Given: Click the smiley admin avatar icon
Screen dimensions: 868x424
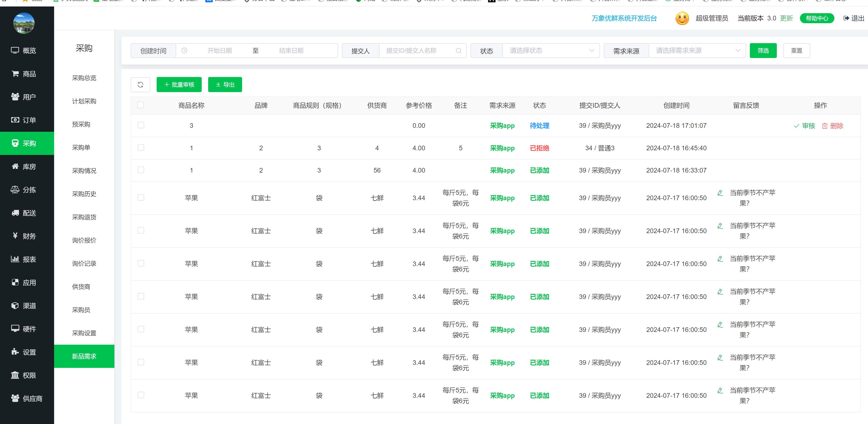Looking at the screenshot, I should 682,18.
